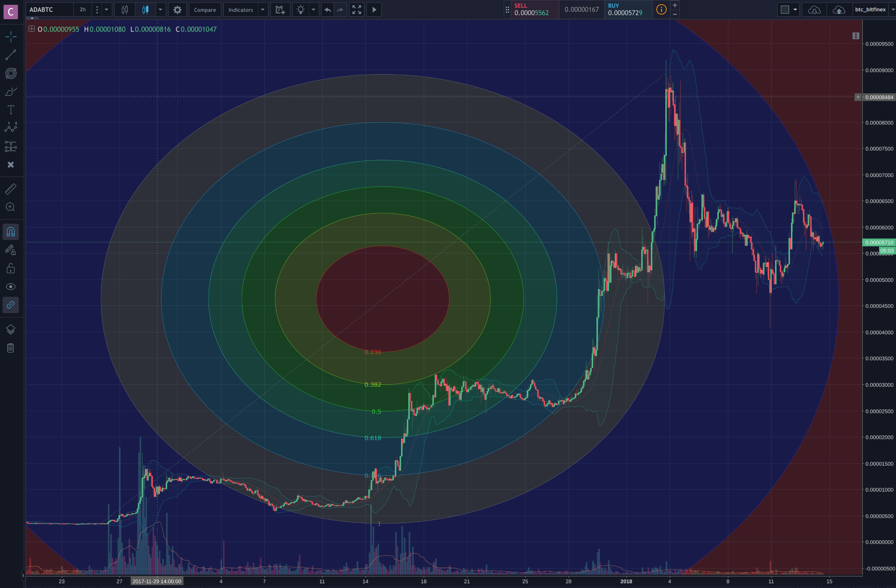Click the orange info circle icon
Image resolution: width=896 pixels, height=588 pixels.
click(x=661, y=9)
